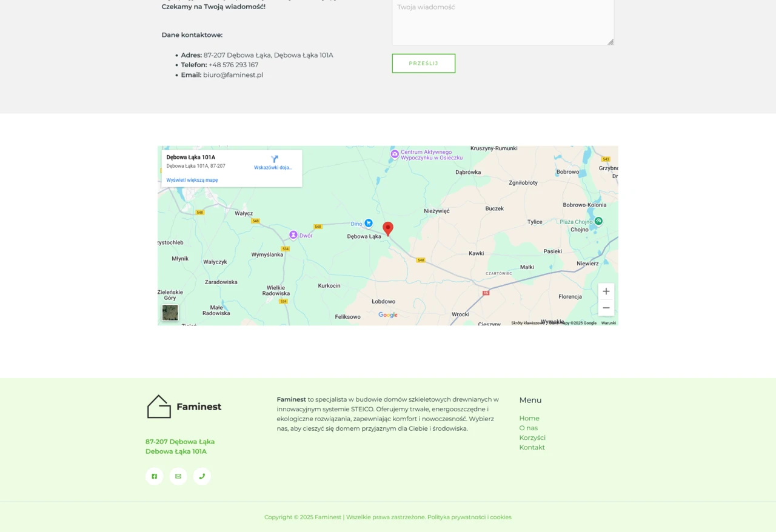Viewport: 776px width, 532px height.
Task: Click the email envelope icon in footer
Action: pos(178,476)
